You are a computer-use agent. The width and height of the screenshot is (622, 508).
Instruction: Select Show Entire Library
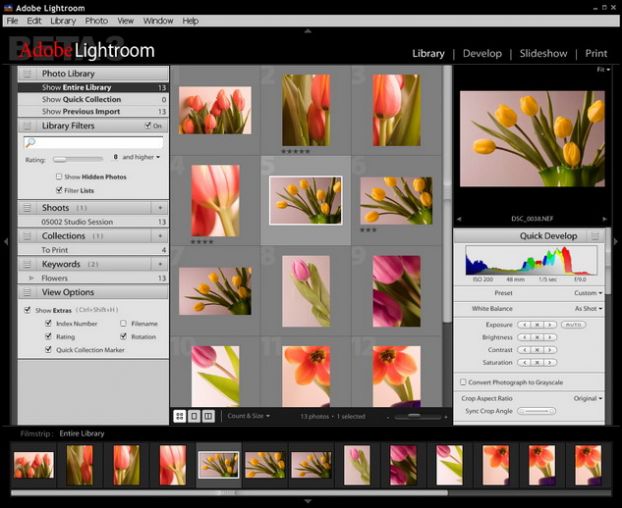[93, 87]
